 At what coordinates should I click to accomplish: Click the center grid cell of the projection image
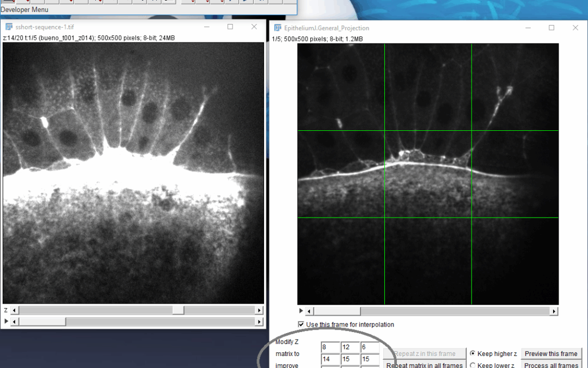(428, 174)
